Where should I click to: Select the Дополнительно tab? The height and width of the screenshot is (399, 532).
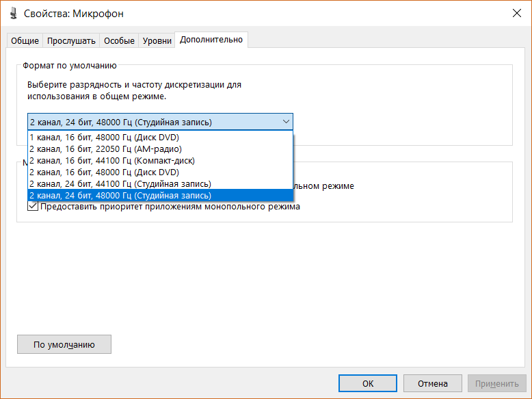pyautogui.click(x=211, y=40)
